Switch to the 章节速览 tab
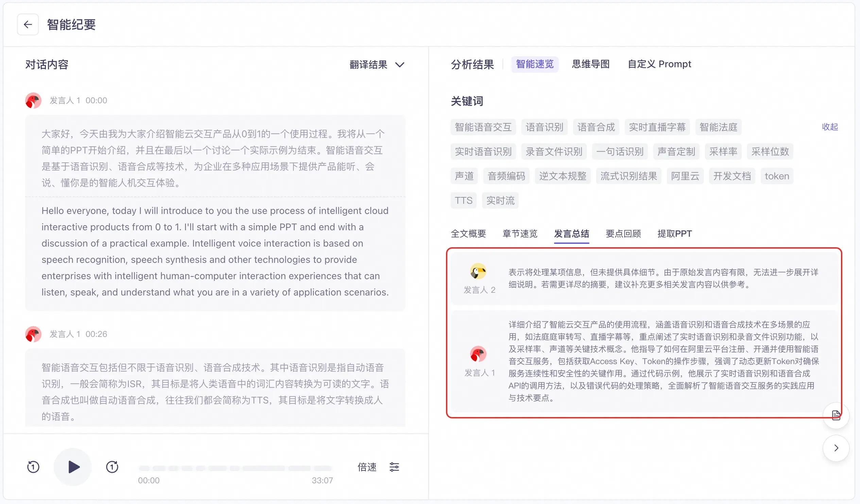The width and height of the screenshot is (860, 504). tap(520, 234)
